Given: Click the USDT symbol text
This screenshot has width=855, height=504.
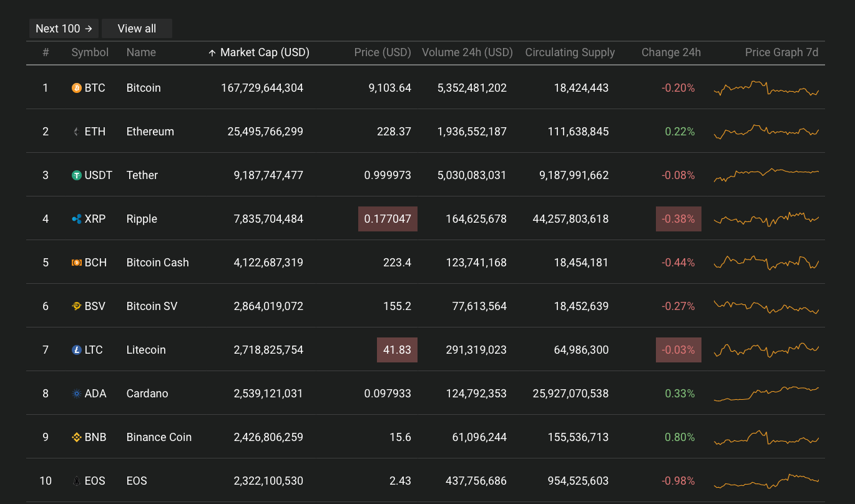Looking at the screenshot, I should 99,175.
